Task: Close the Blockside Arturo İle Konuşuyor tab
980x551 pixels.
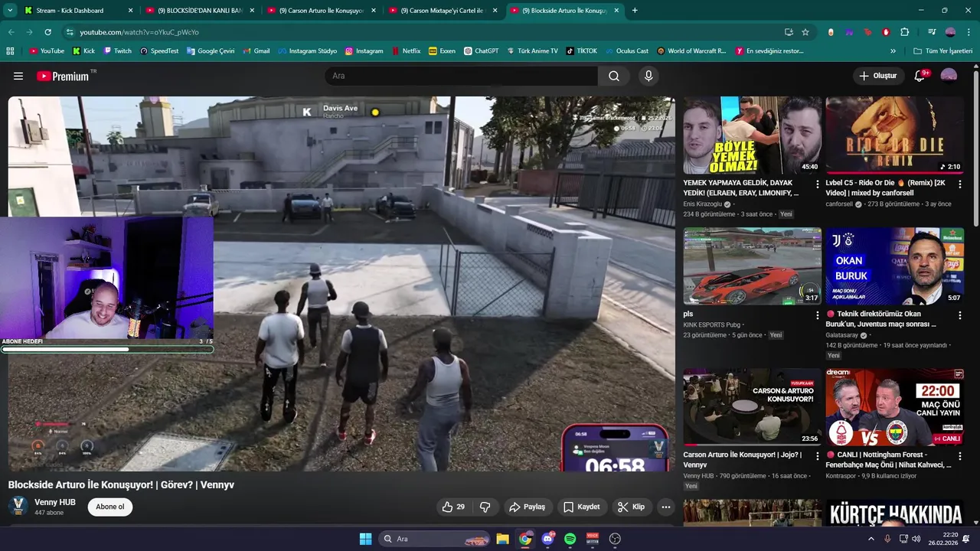Action: [616, 11]
